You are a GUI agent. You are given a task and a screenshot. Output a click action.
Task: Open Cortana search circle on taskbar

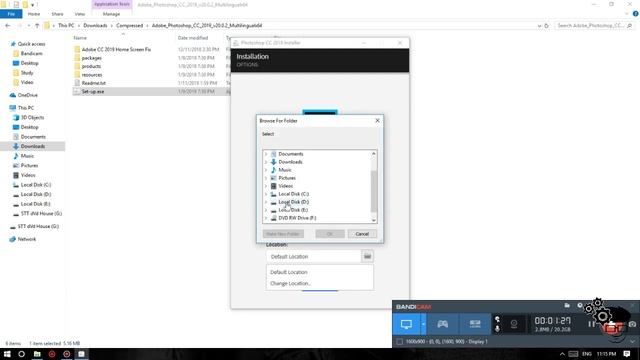[22, 354]
